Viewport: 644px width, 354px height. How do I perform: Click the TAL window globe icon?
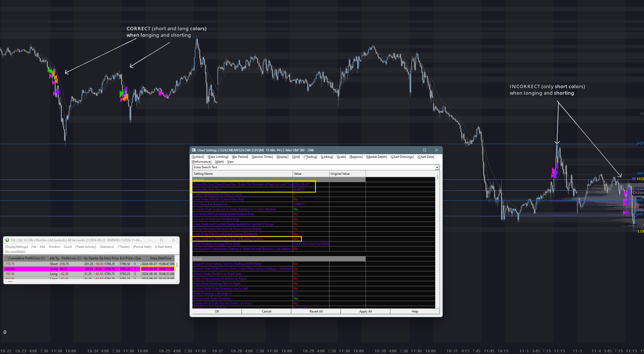[x=7, y=240]
